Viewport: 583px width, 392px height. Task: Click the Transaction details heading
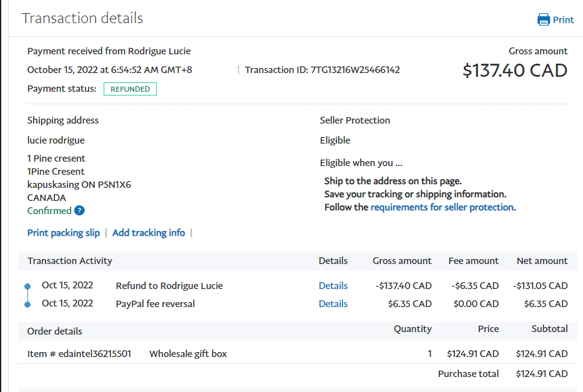tap(82, 18)
